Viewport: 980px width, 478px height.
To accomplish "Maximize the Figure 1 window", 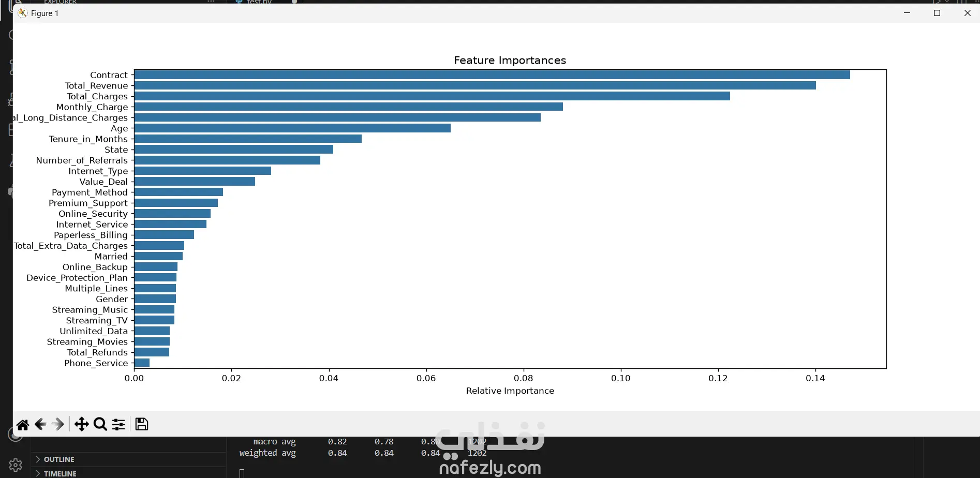I will pos(937,13).
